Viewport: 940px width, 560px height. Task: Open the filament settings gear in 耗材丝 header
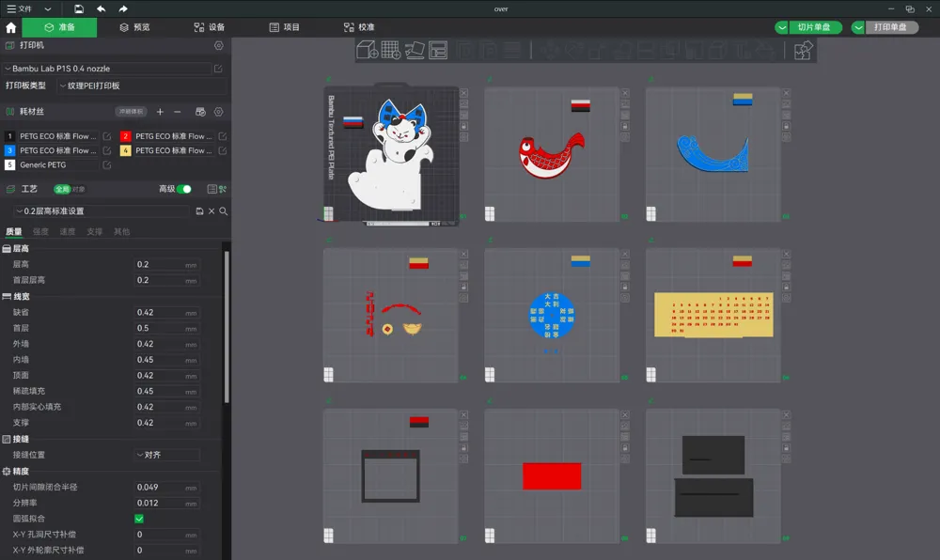[219, 112]
